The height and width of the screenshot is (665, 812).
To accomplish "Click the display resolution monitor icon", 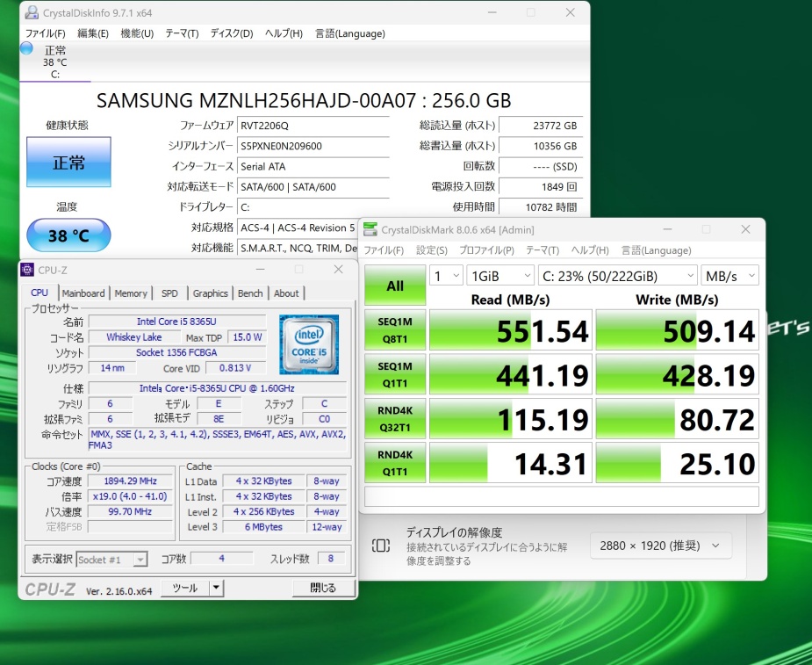I will [x=380, y=546].
